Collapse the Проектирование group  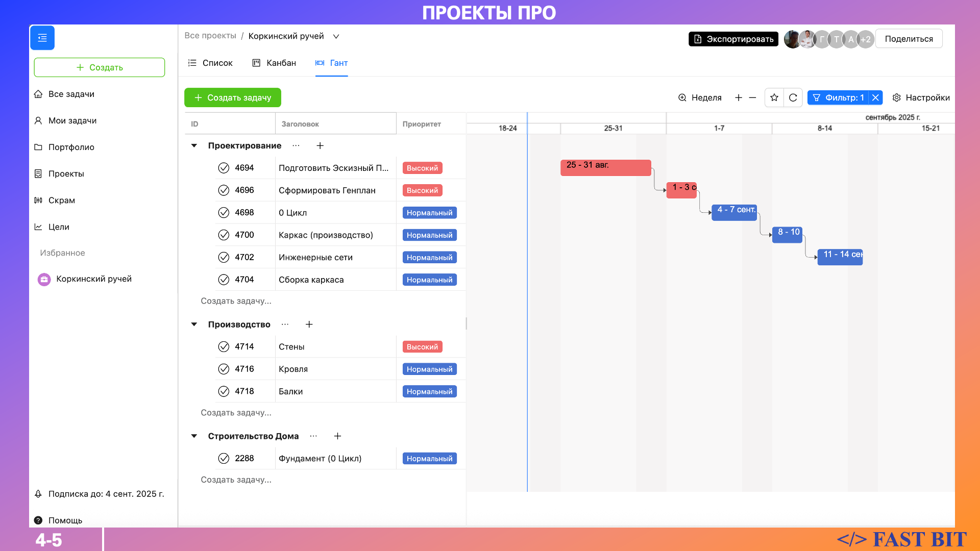click(194, 145)
